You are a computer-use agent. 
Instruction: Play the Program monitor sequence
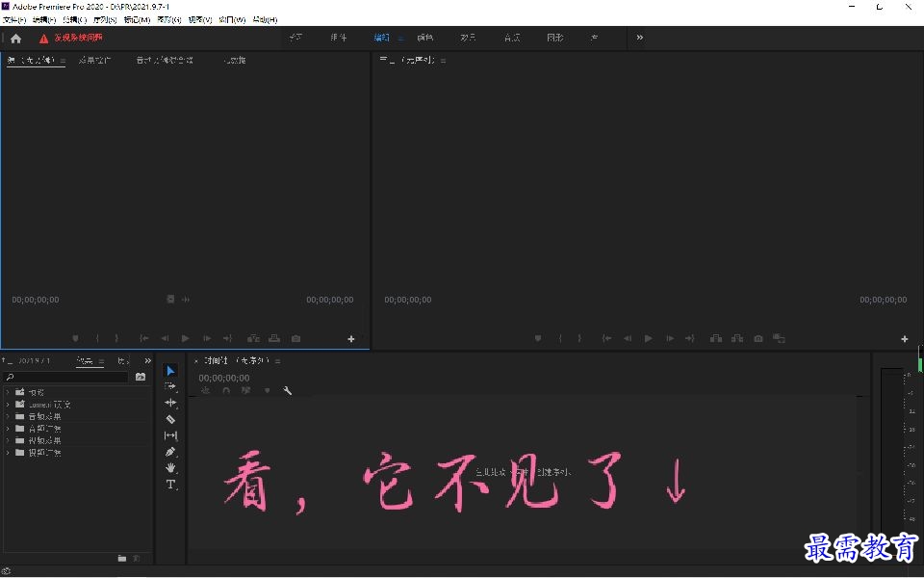(649, 338)
